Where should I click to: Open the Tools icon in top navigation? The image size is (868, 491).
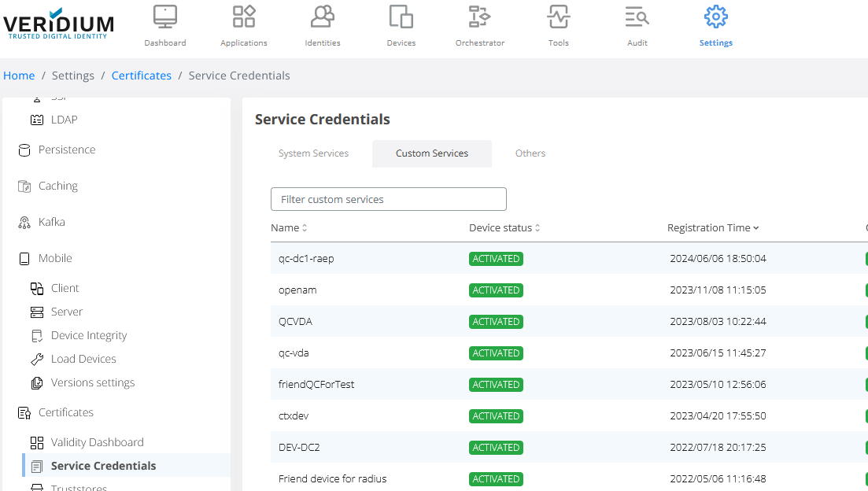559,17
